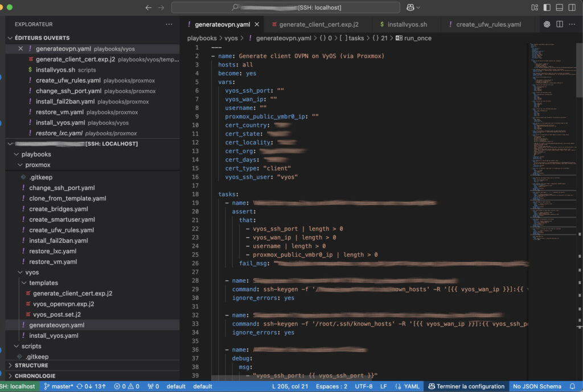Collapse the proxmox folder in explorer
Screen dimensions: 583x392
point(38,165)
